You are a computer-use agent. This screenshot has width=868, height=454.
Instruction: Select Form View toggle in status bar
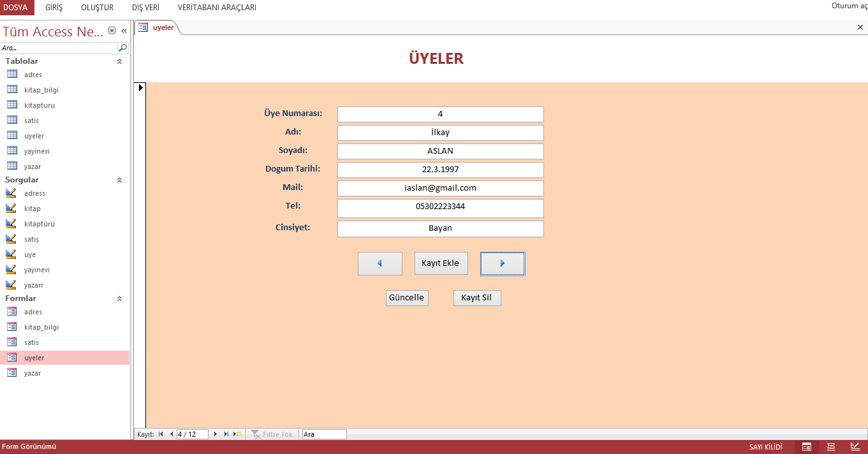tap(807, 447)
